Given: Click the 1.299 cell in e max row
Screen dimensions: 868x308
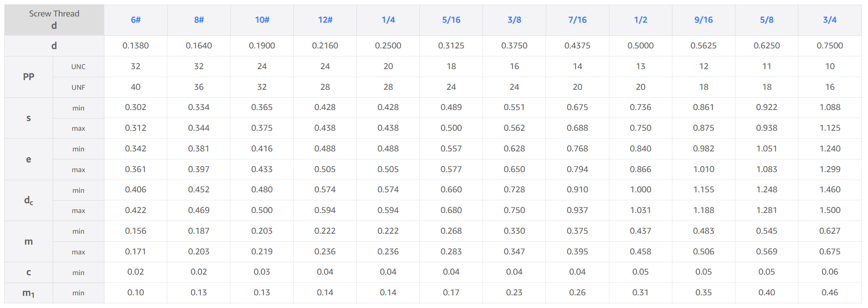Looking at the screenshot, I should tap(829, 169).
